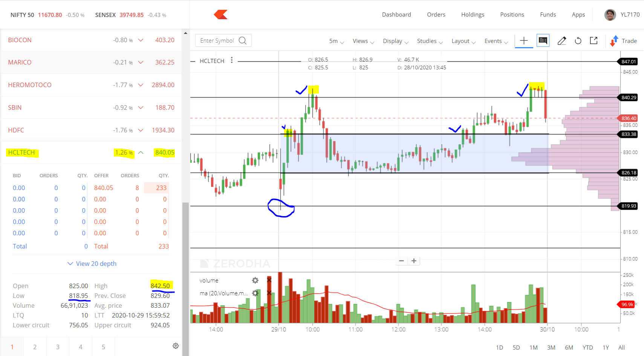
Task: Remove the volume study with X
Action: coord(269,280)
